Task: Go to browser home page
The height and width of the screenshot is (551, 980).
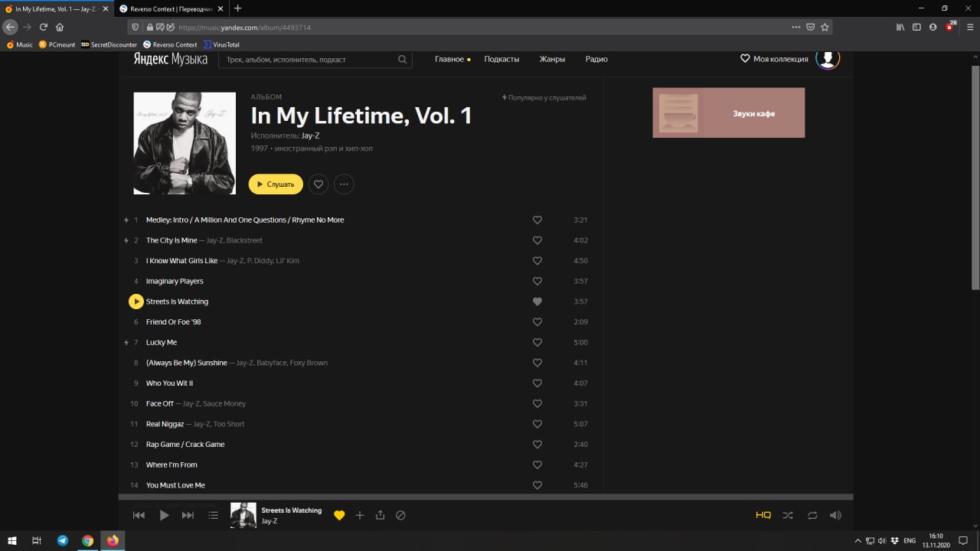Action: click(x=60, y=27)
